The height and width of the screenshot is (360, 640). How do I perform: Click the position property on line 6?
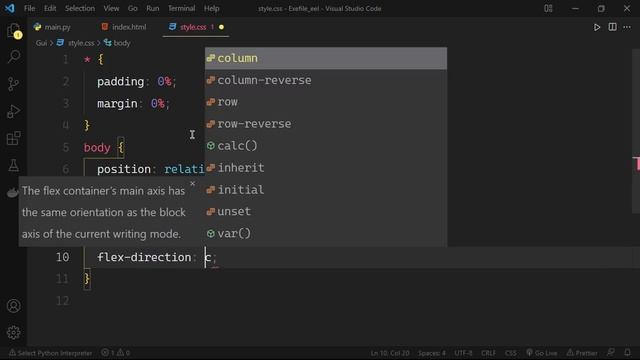[124, 169]
